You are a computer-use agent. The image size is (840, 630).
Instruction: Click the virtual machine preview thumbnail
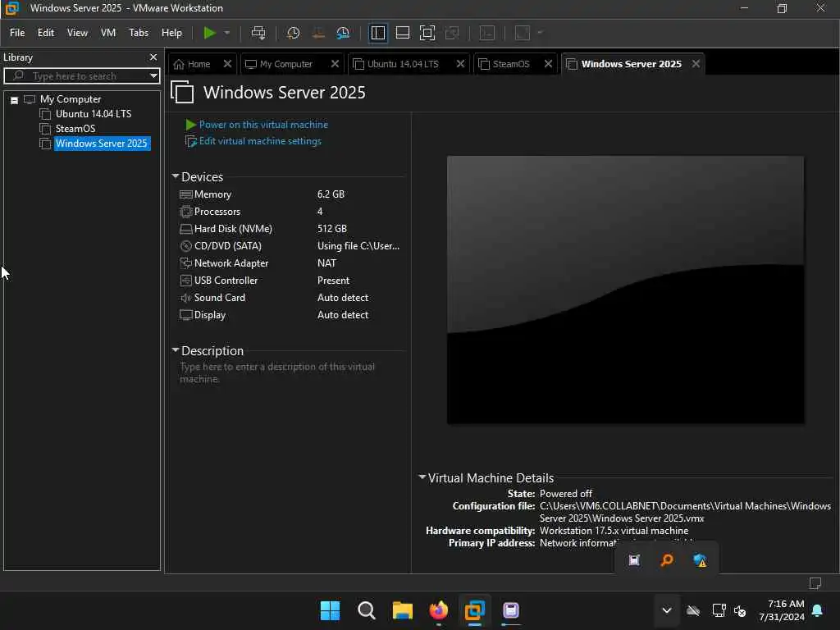click(625, 290)
